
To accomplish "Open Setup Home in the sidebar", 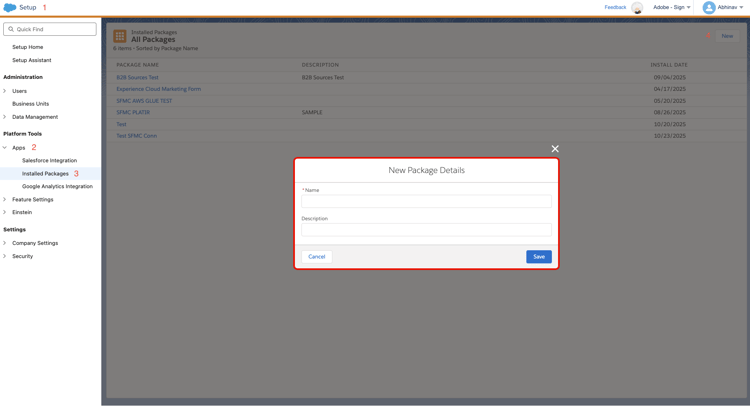I will (x=28, y=47).
